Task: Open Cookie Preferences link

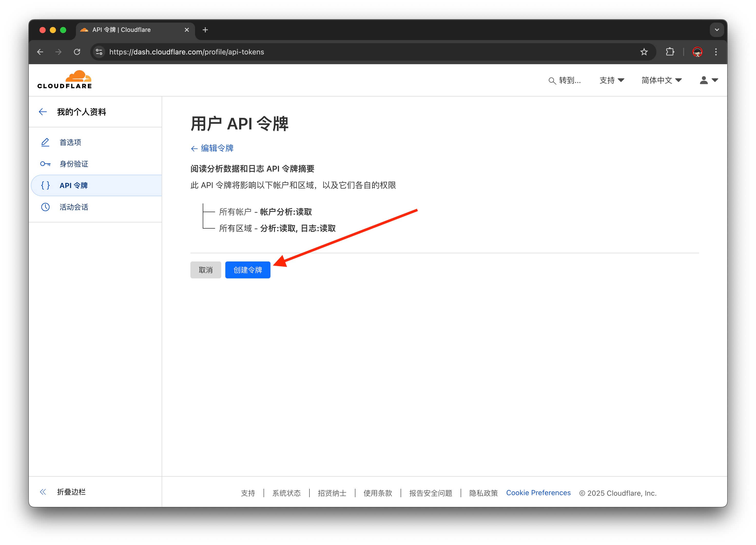Action: (x=538, y=493)
